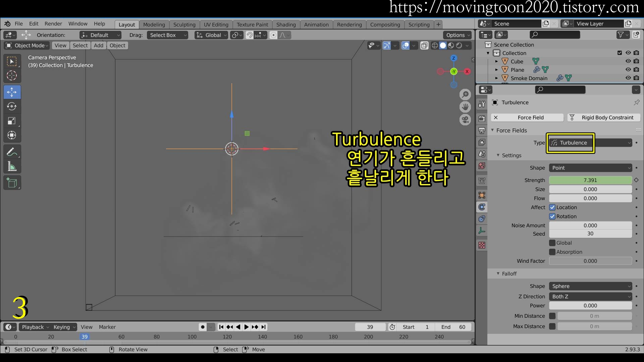644x362 pixels.
Task: Select the Add Cube tool
Action: (x=12, y=183)
